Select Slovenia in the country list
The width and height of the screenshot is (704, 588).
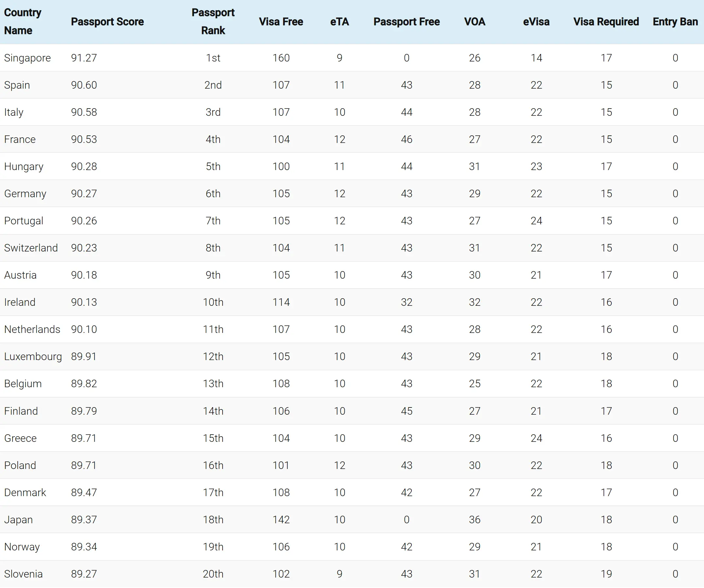23,574
